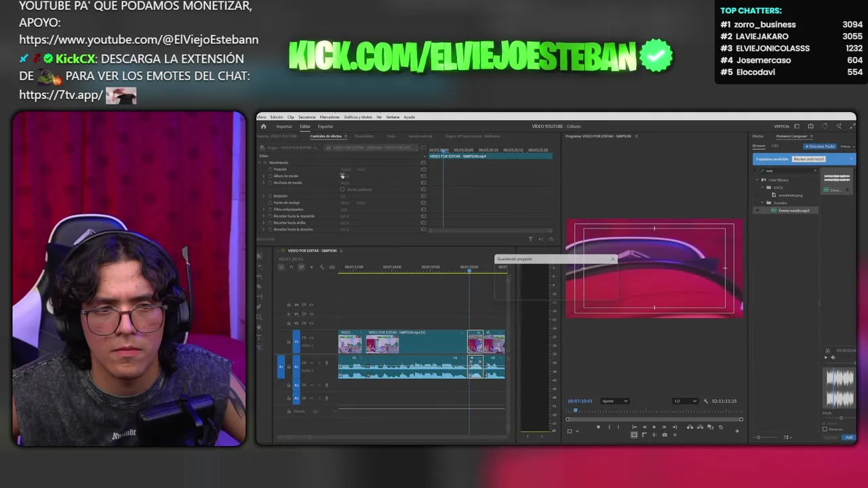Export frame with the camera icon

(665, 434)
